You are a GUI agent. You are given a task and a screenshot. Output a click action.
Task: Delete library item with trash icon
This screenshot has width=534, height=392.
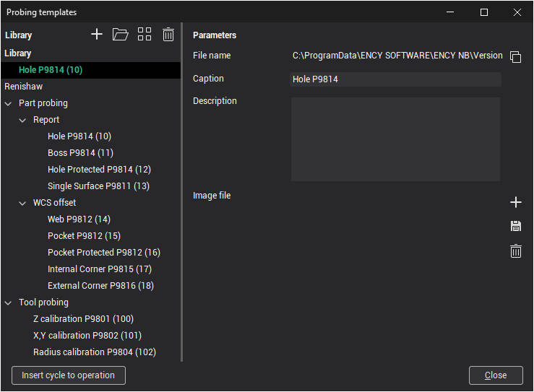(168, 35)
